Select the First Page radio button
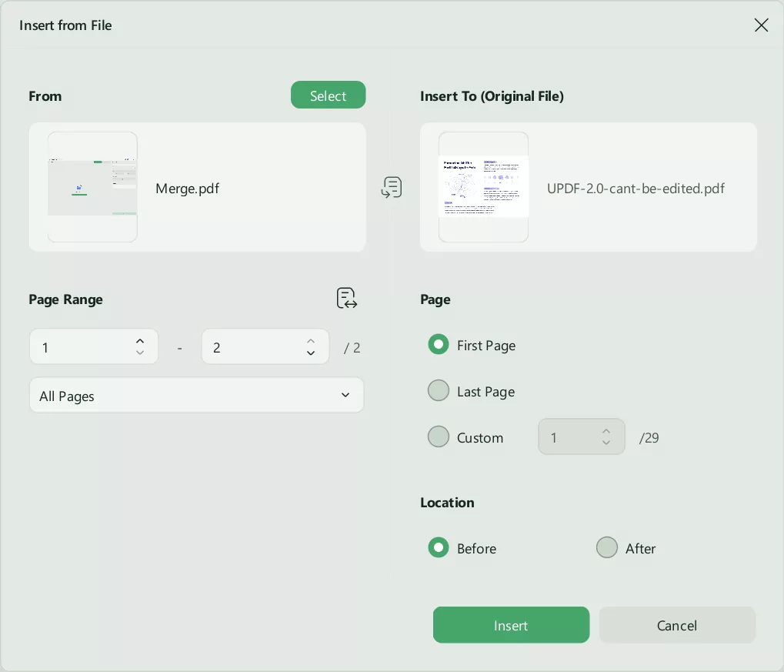Screen dimensions: 784x672 point(438,344)
